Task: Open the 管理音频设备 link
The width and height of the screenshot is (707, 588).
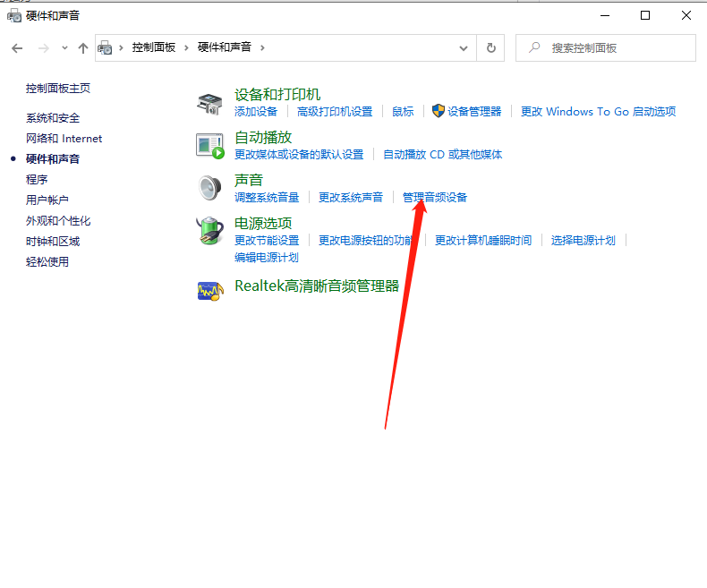Action: pos(434,197)
